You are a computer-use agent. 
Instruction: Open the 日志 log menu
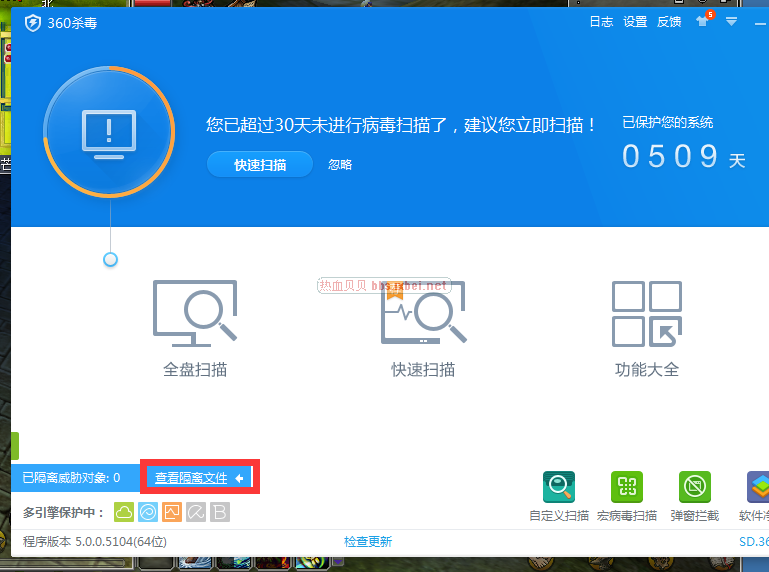(x=601, y=21)
